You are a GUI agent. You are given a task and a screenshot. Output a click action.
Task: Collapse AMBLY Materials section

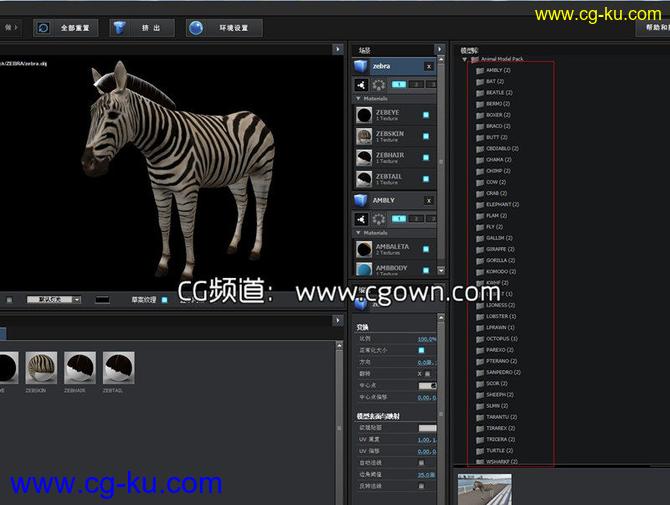[x=359, y=233]
